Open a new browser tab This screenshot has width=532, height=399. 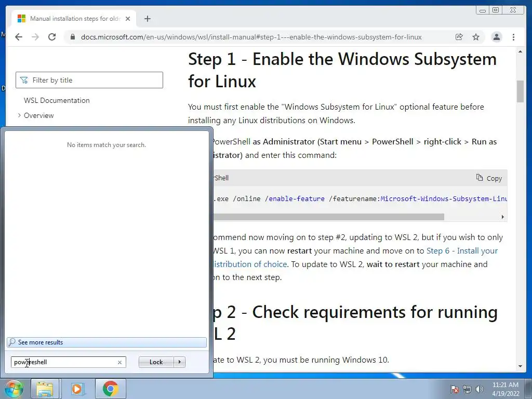147,19
